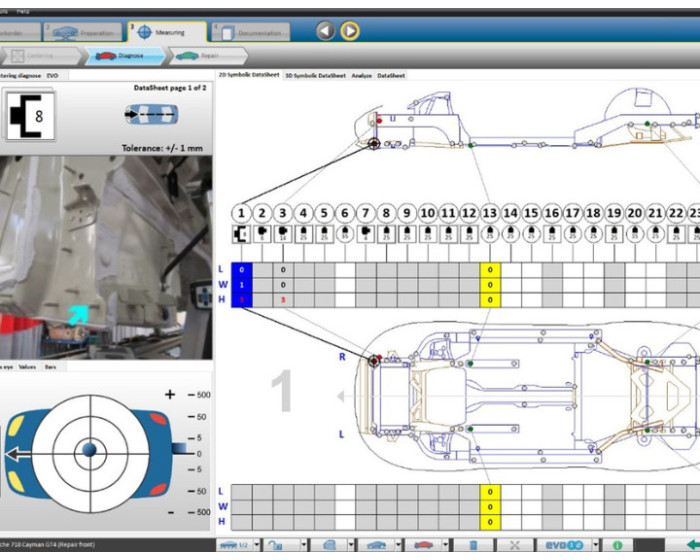The height and width of the screenshot is (560, 700).
Task: Open the Measuring step tab
Action: [x=167, y=32]
